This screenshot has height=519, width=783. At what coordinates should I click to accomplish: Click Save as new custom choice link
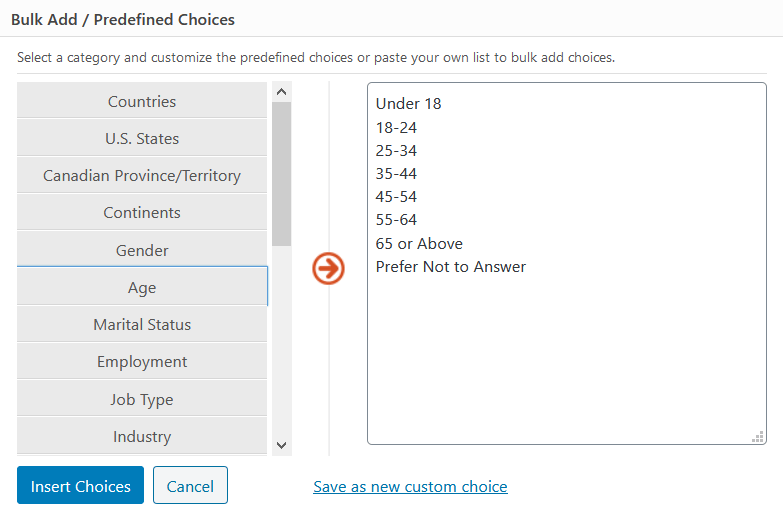point(410,487)
